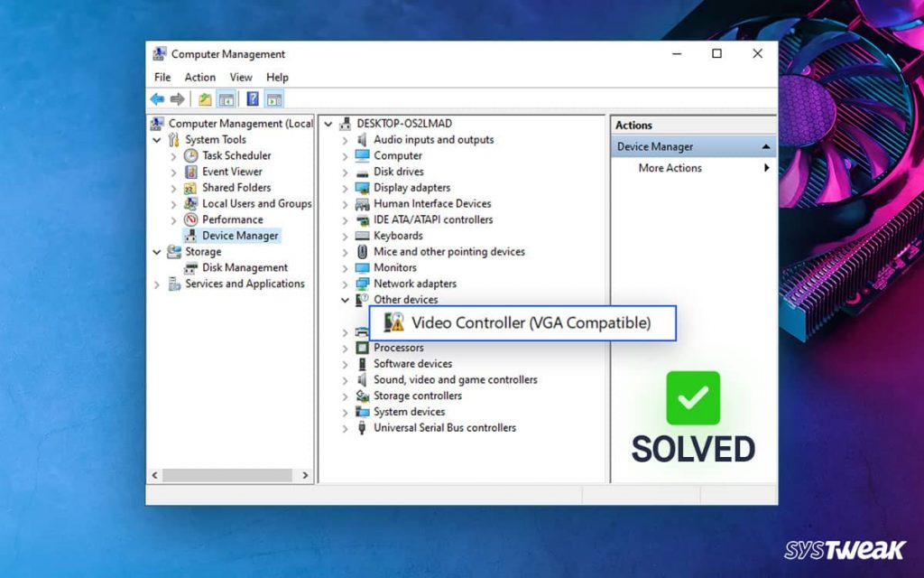
Task: Click the Show/Hide Action Pane toolbar icon
Action: (x=273, y=99)
